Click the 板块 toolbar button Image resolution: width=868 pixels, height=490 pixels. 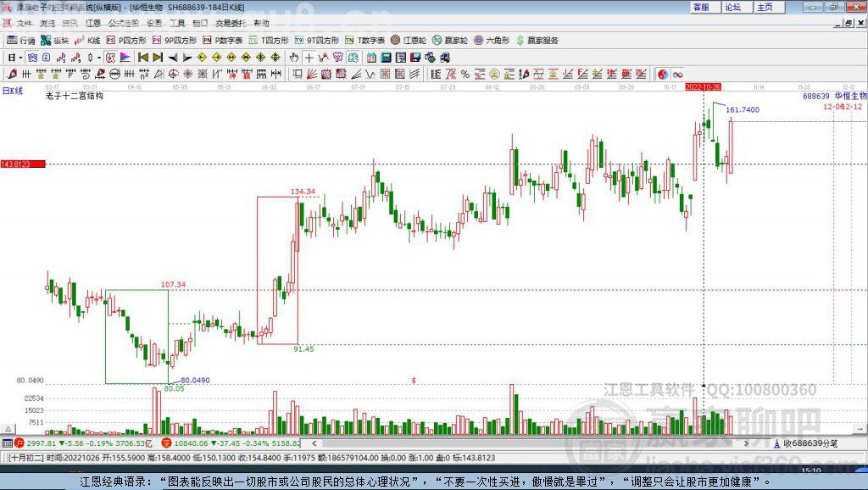[x=55, y=41]
